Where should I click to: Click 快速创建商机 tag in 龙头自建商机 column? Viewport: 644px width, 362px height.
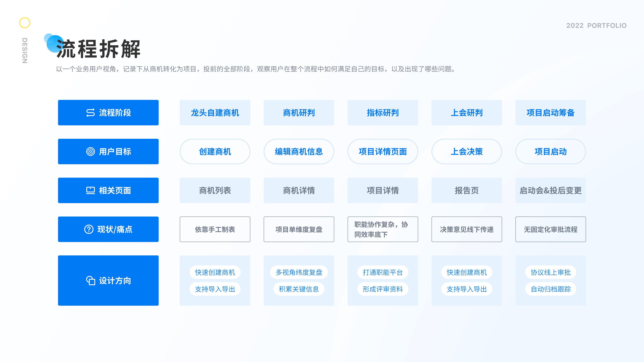(215, 272)
